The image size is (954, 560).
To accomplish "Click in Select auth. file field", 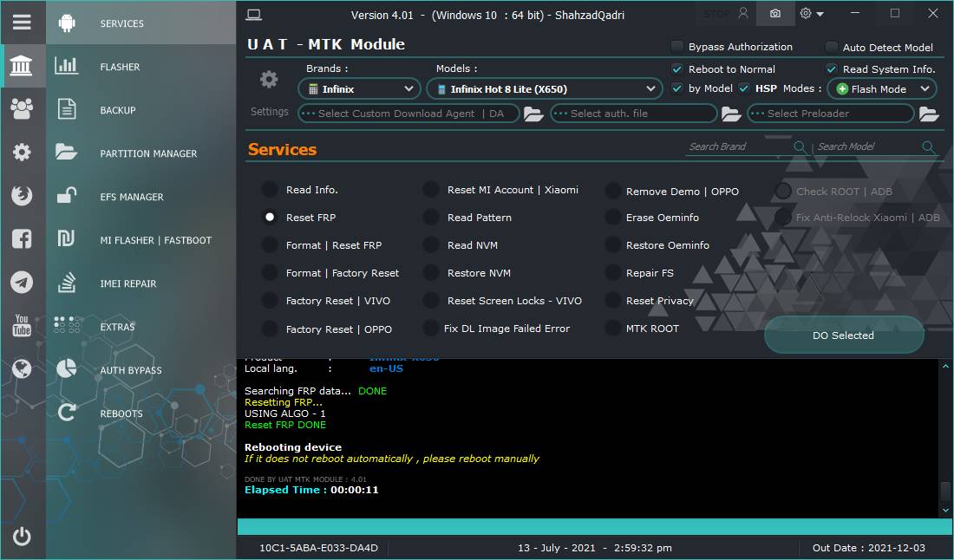I will [633, 114].
